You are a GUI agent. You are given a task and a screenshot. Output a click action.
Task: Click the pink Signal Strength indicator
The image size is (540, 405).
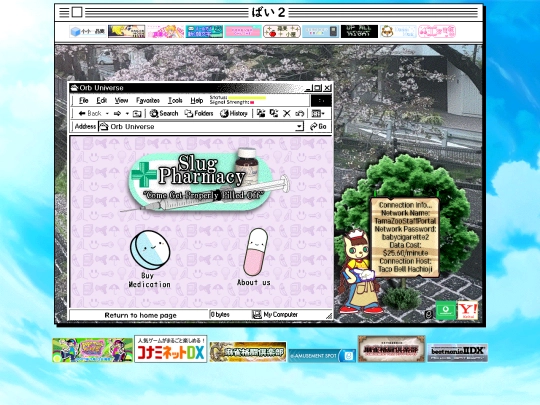pyautogui.click(x=252, y=102)
